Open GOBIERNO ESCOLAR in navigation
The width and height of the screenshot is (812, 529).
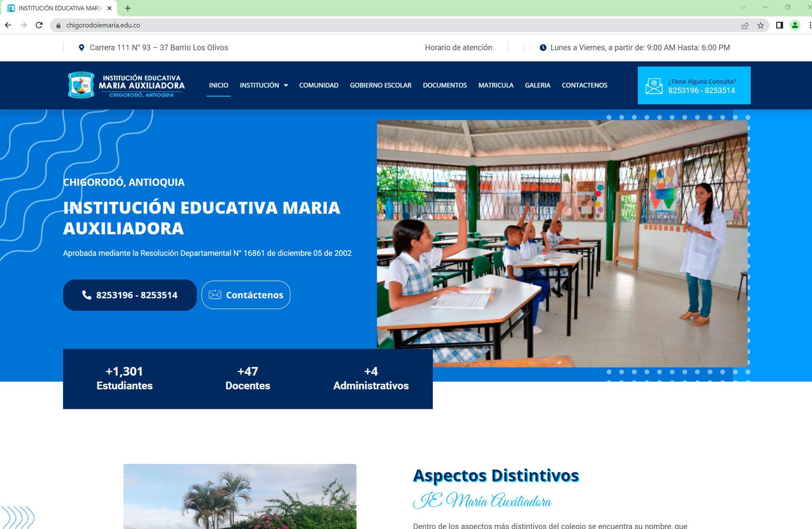point(381,85)
